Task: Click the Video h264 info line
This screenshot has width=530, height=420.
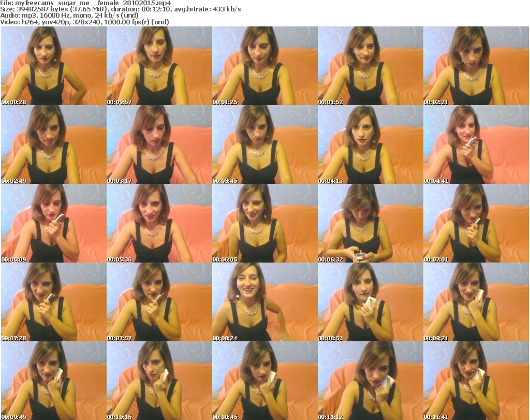Action: [x=84, y=22]
